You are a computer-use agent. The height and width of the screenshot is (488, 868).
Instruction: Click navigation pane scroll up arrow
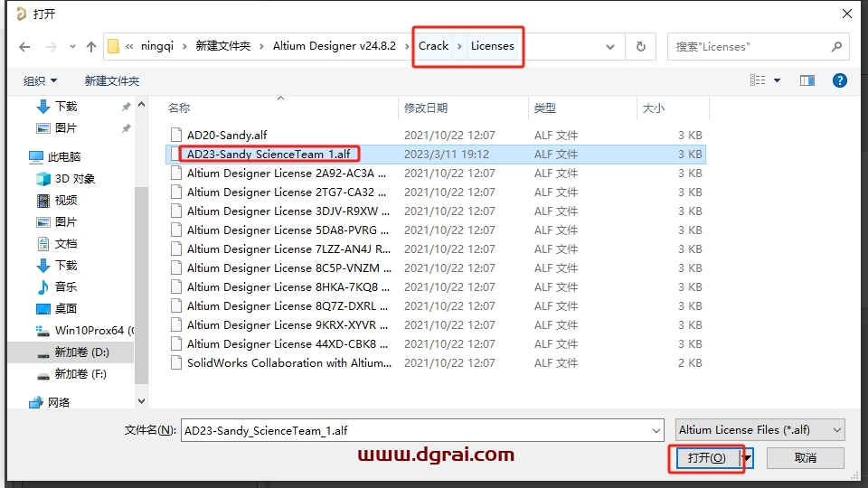pyautogui.click(x=142, y=105)
